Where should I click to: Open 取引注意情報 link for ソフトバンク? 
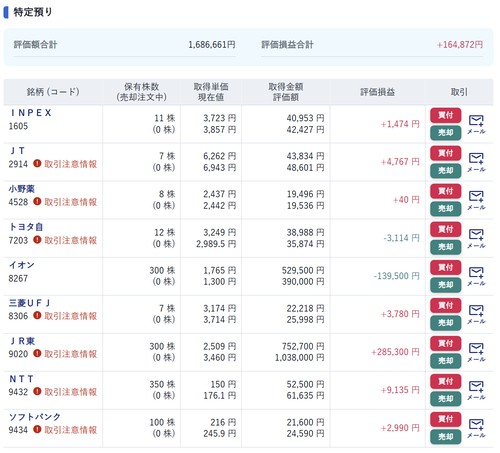point(71,430)
